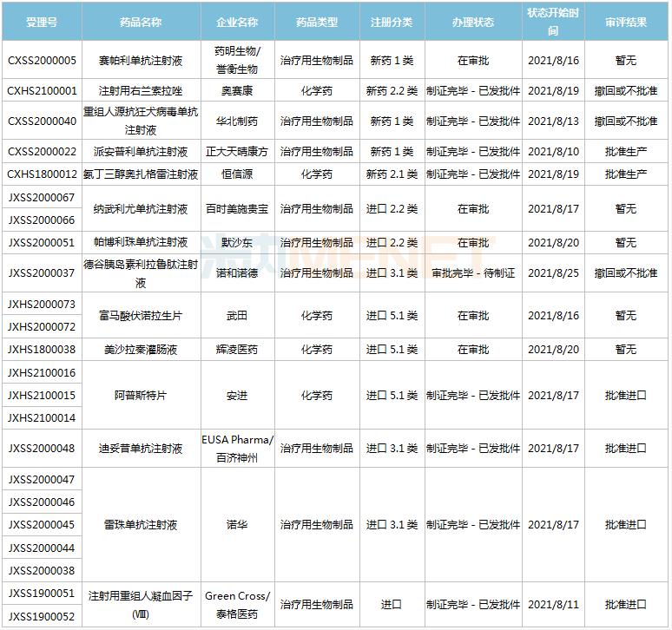Select cell JXSS2000067

42,197
